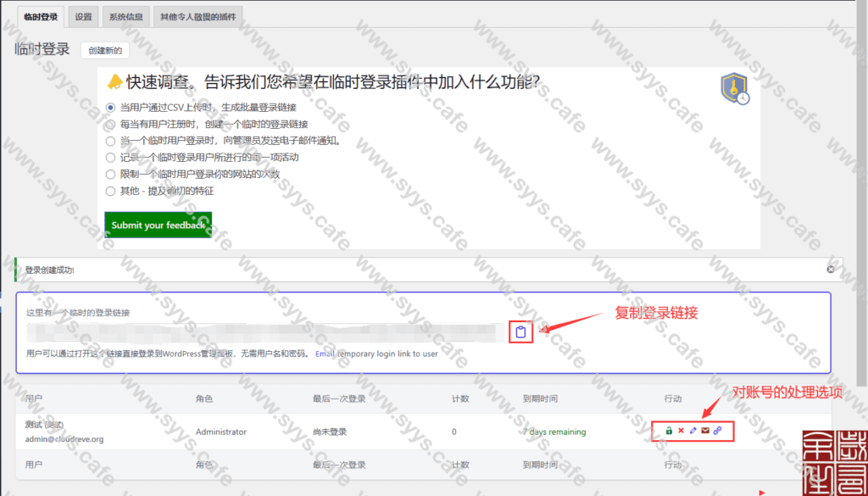This screenshot has width=868, height=496.
Task: Switch to the 设置 tab
Action: (82, 16)
